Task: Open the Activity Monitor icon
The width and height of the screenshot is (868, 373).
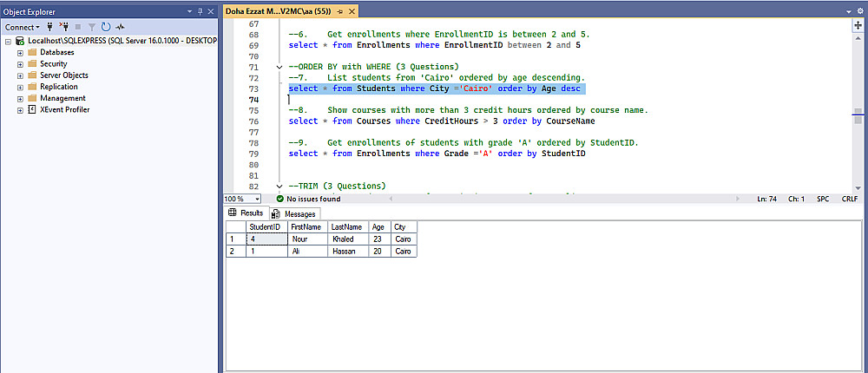Action: (121, 27)
